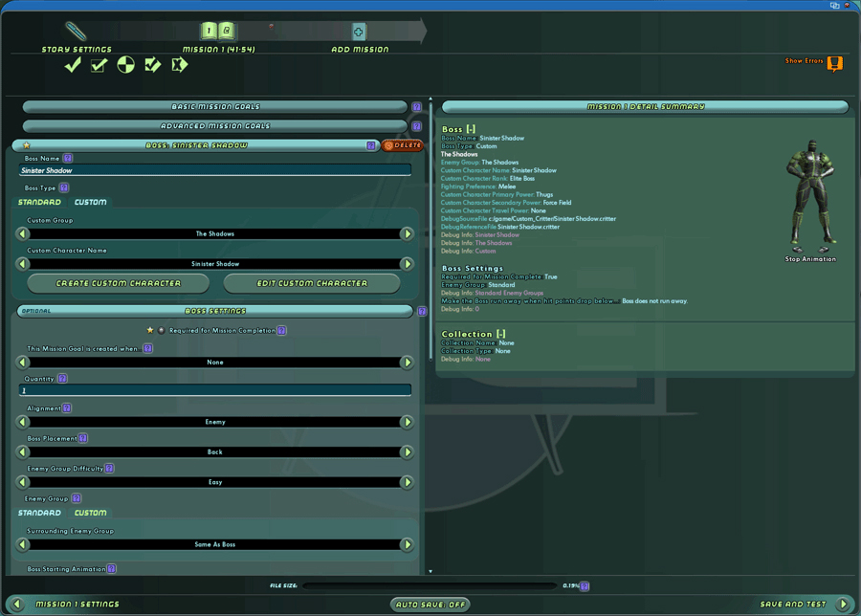Select Standard tab under Enemy Group

[39, 513]
